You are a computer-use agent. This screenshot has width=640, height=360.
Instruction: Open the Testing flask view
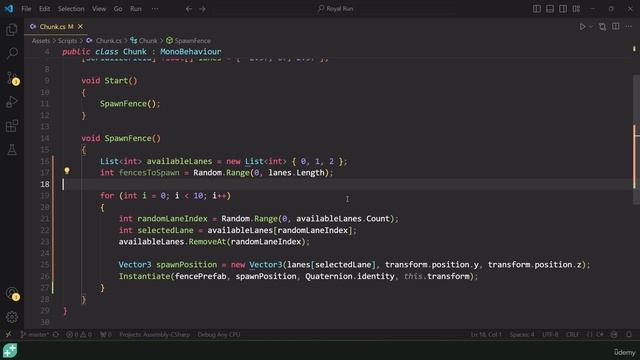[x=12, y=150]
